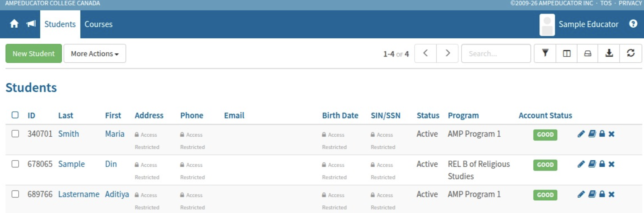Open the Maria first name link
Screen dimensions: 644x213
[x=115, y=134]
